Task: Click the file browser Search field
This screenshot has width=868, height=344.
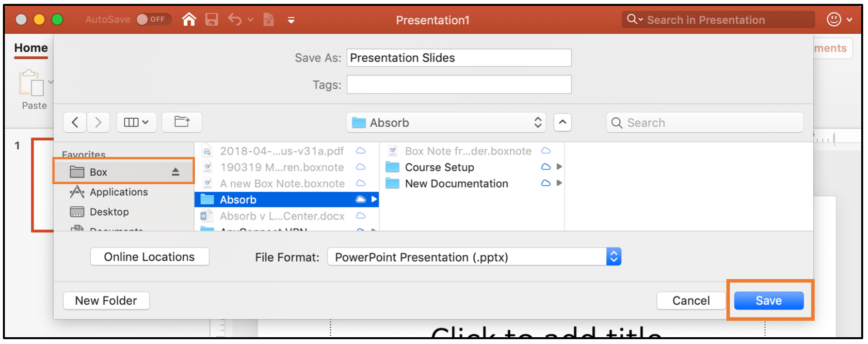Action: (x=705, y=123)
